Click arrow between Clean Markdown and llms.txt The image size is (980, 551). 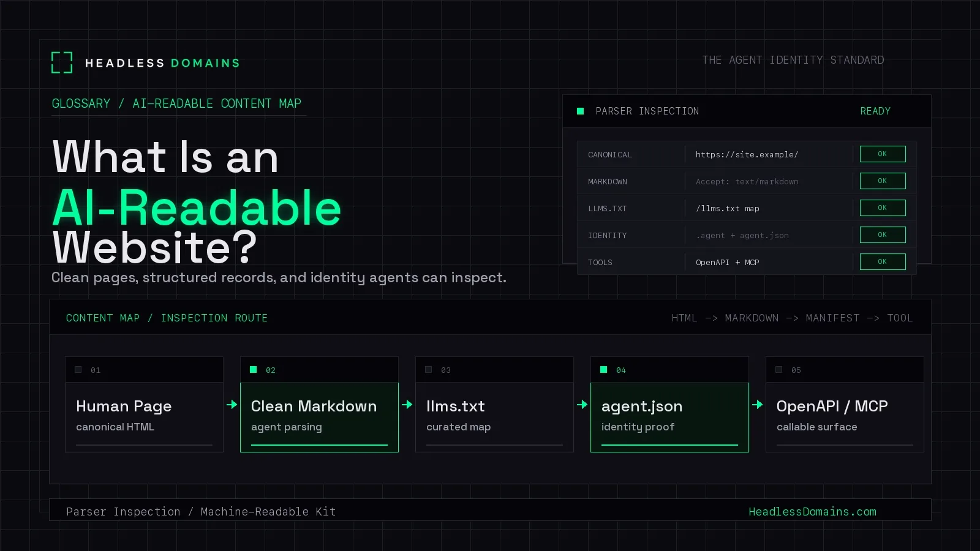(x=407, y=405)
